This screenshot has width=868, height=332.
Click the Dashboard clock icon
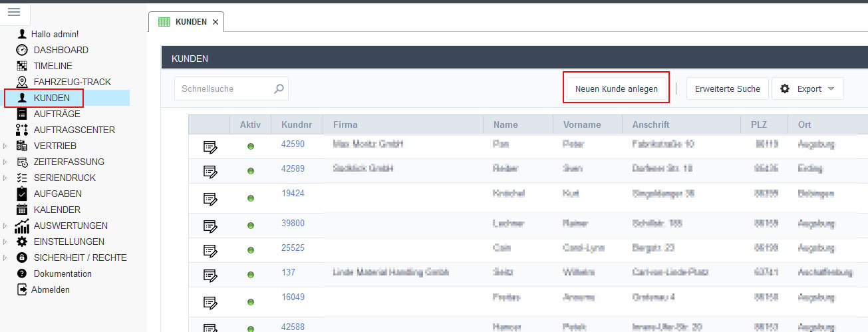click(x=22, y=50)
